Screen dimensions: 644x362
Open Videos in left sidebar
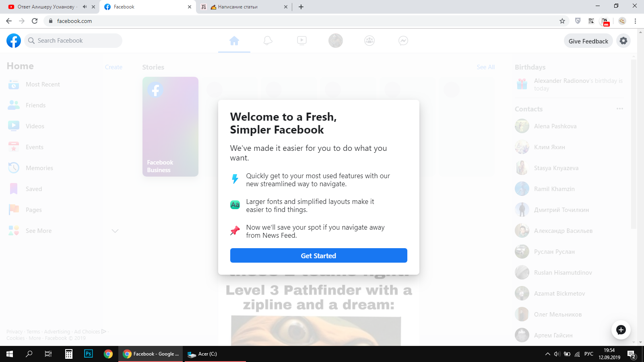coord(64,126)
